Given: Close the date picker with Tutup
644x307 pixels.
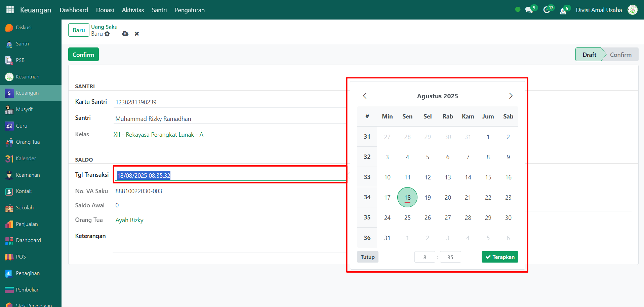Looking at the screenshot, I should pyautogui.click(x=367, y=257).
